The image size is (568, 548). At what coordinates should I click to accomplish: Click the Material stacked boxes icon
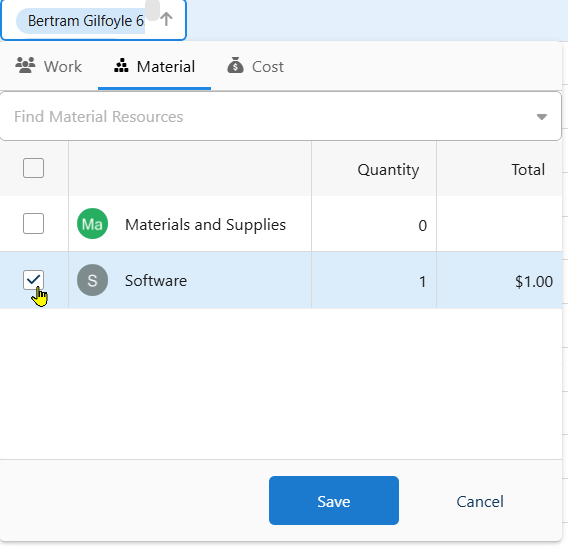coord(121,66)
